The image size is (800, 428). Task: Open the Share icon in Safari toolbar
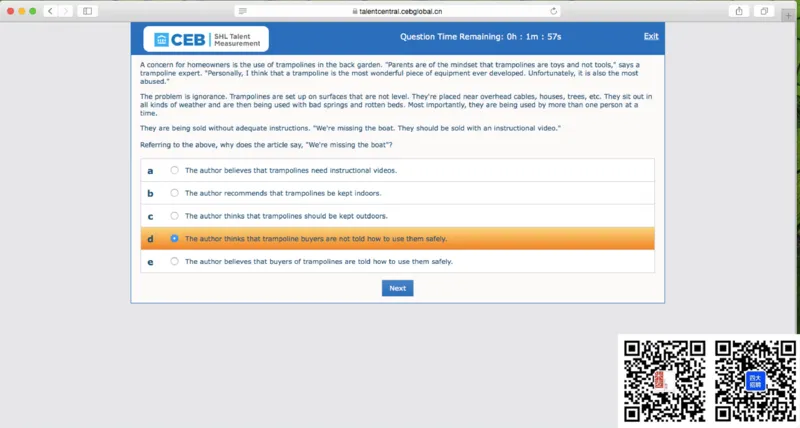tap(739, 11)
